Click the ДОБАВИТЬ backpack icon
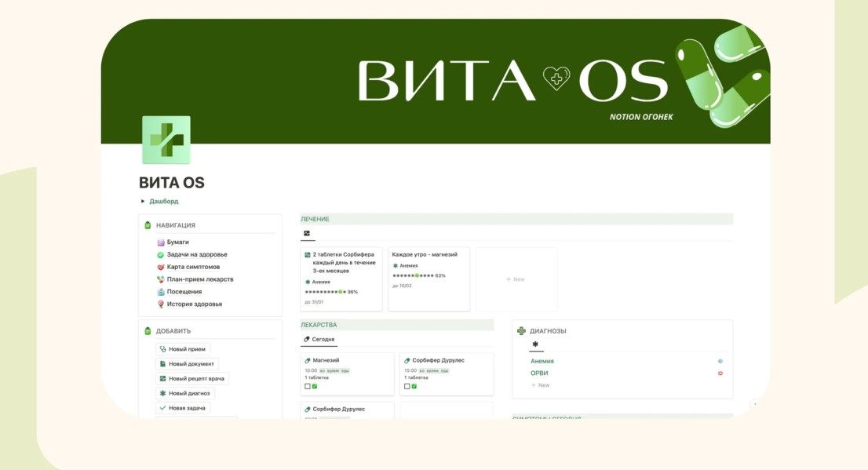 (148, 331)
